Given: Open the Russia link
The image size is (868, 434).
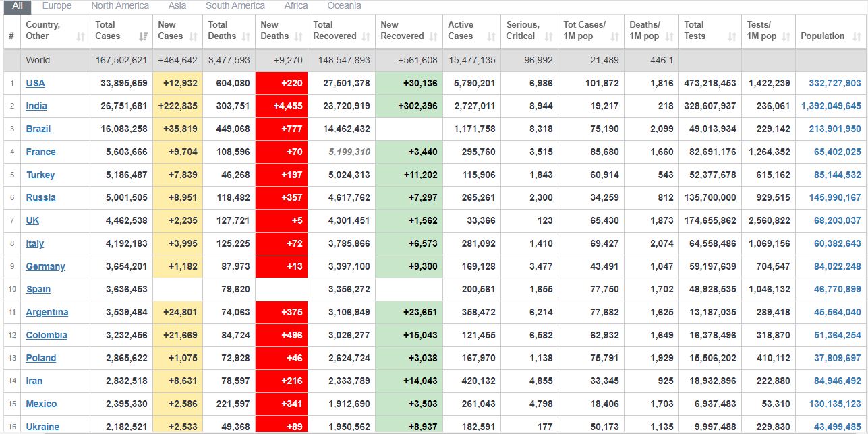Looking at the screenshot, I should pos(40,197).
